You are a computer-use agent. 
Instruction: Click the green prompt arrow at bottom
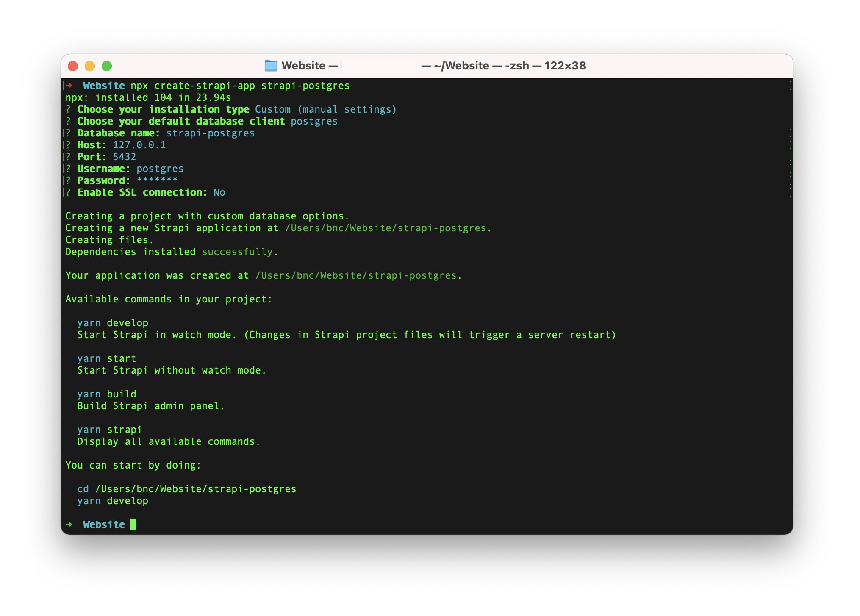pyautogui.click(x=69, y=524)
